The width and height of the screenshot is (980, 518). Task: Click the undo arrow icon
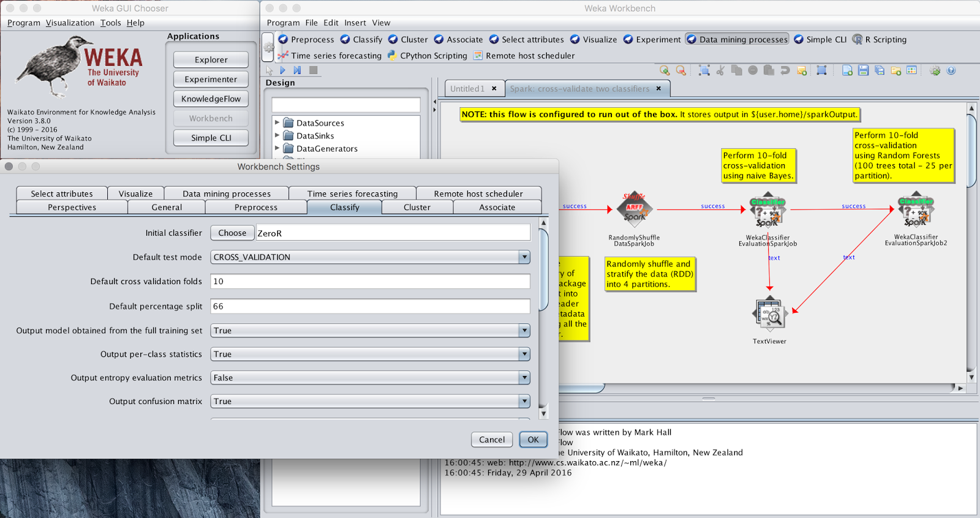785,70
